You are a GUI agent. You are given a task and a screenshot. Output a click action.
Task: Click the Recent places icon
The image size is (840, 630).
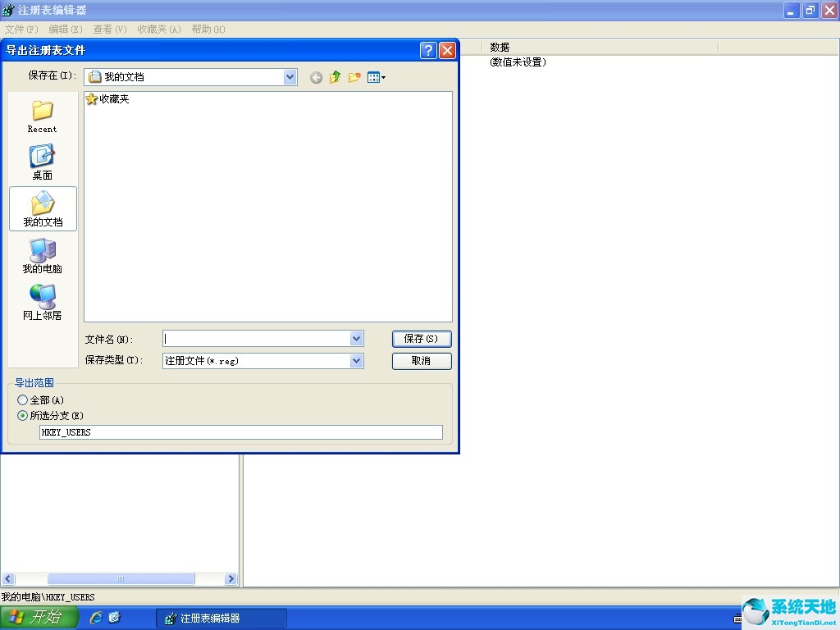coord(42,116)
